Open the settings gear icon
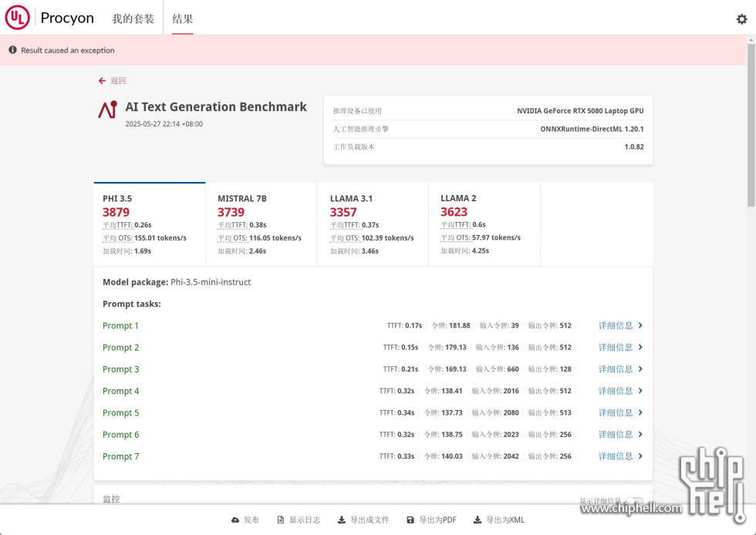The image size is (756, 535). [741, 19]
